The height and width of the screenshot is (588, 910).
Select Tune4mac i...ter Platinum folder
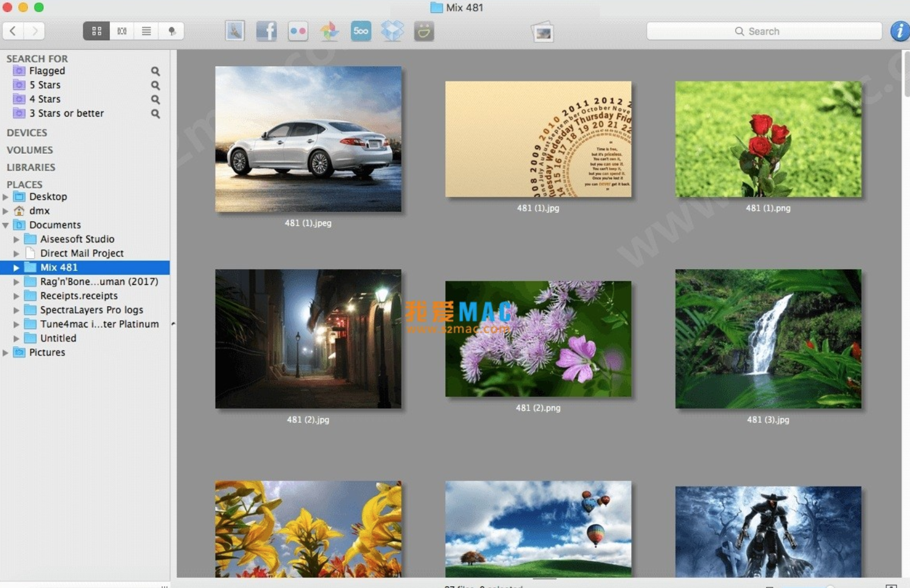pyautogui.click(x=100, y=324)
